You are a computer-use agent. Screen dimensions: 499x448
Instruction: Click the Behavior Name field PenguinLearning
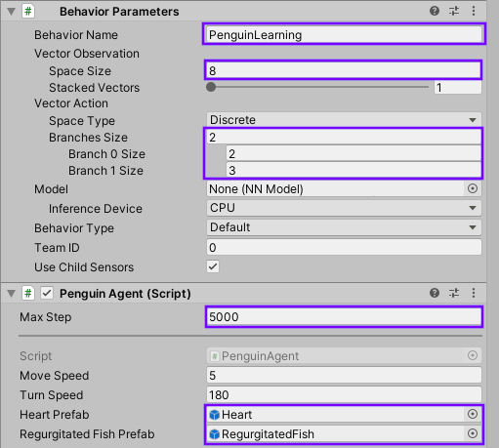[x=344, y=34]
